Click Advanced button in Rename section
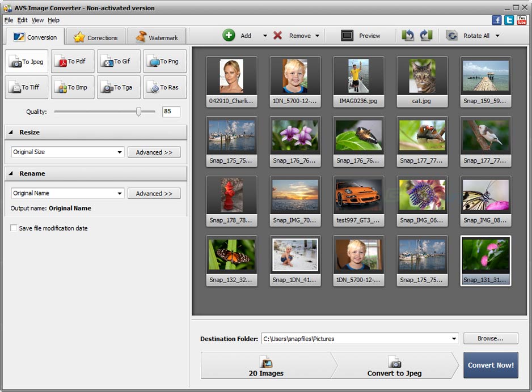Image resolution: width=532 pixels, height=392 pixels. click(x=154, y=194)
